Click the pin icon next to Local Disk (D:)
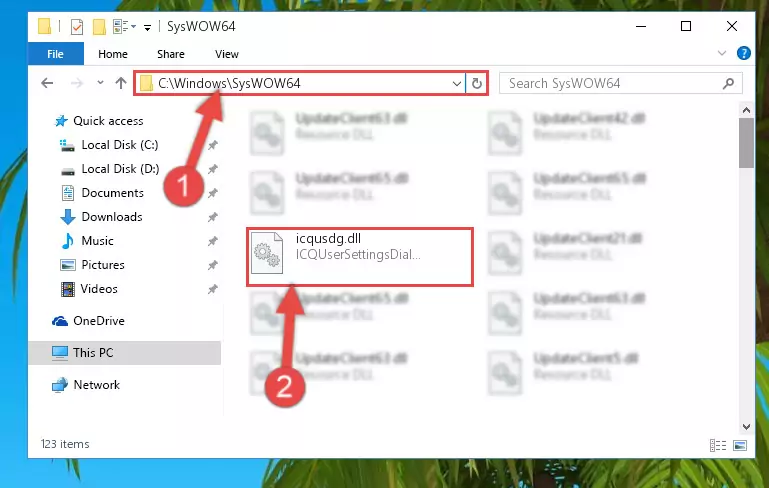The image size is (769, 488). pyautogui.click(x=212, y=169)
